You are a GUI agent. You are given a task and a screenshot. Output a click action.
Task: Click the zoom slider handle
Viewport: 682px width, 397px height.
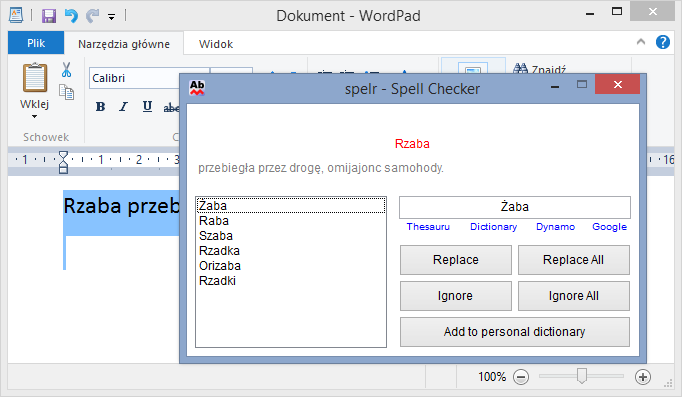pos(582,376)
